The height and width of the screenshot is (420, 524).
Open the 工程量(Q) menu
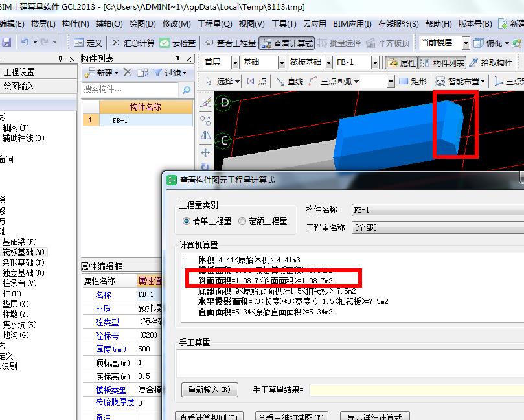coord(215,24)
